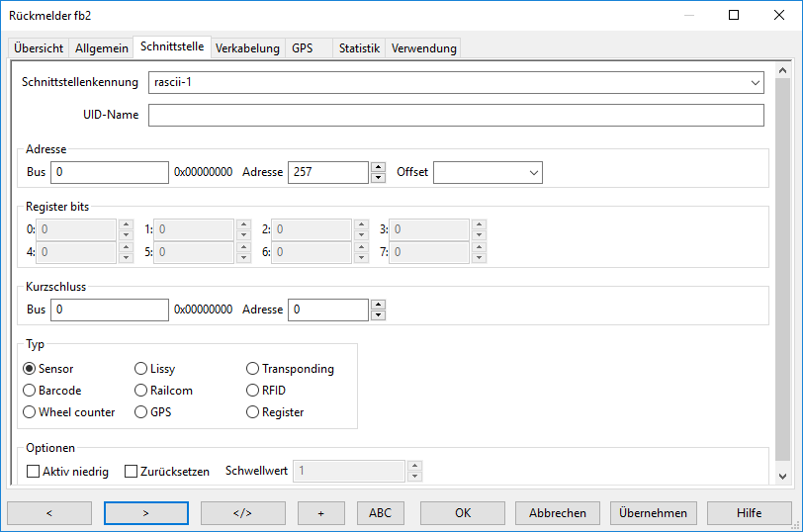Open XML view with '</>' button
This screenshot has width=803, height=532.
[242, 513]
